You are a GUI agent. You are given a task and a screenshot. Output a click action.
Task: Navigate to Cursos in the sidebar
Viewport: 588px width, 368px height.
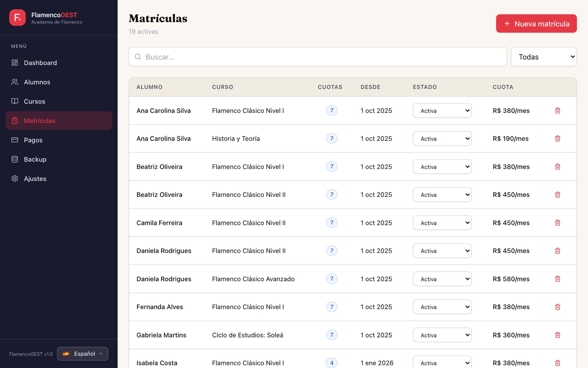click(59, 101)
